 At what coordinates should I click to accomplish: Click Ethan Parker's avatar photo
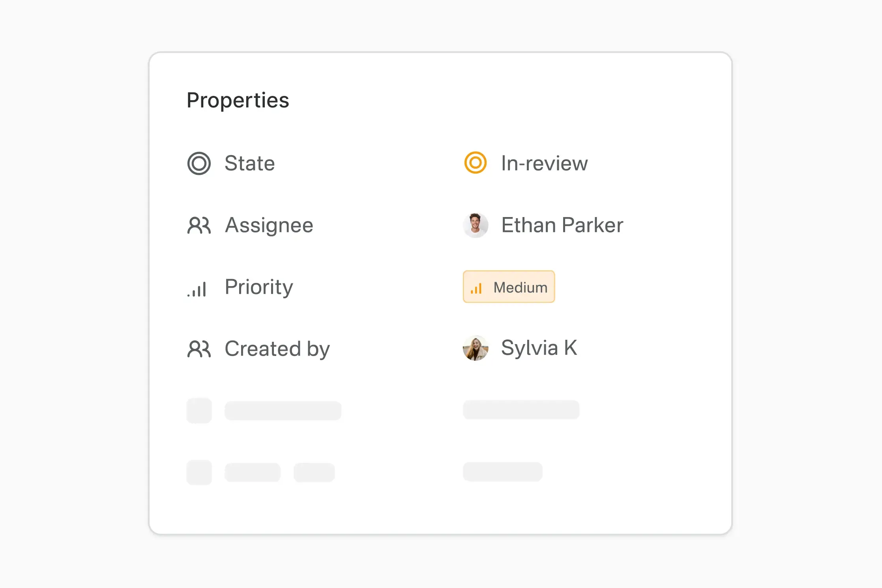476,225
